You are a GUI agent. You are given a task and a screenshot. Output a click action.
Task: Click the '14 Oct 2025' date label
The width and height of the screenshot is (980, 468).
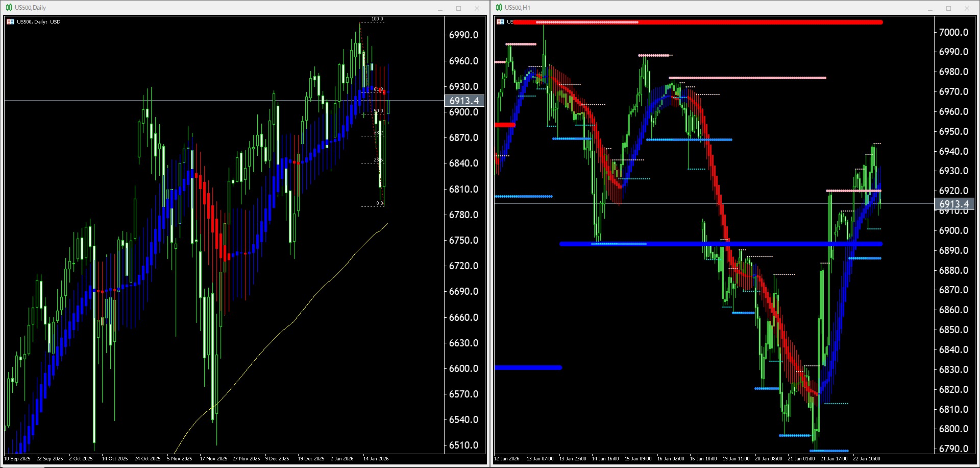115,459
